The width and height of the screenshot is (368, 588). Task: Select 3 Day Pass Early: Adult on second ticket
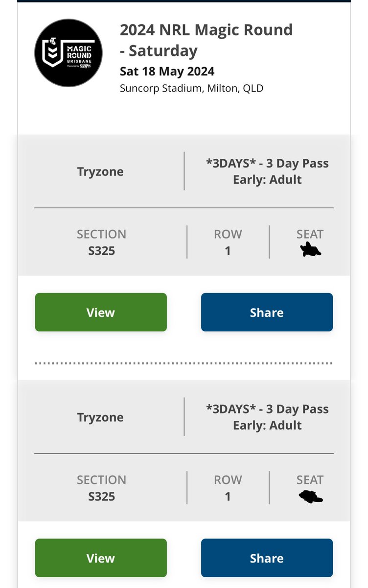[x=267, y=417]
